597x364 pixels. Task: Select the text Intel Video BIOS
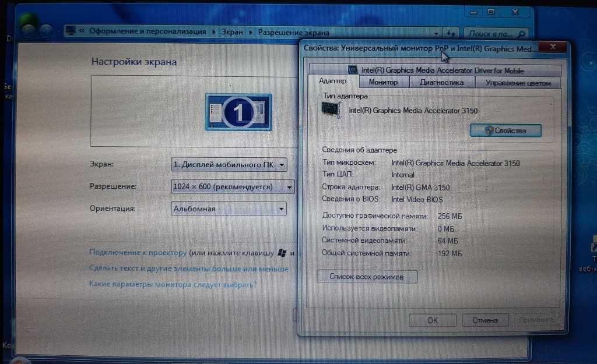(x=417, y=199)
